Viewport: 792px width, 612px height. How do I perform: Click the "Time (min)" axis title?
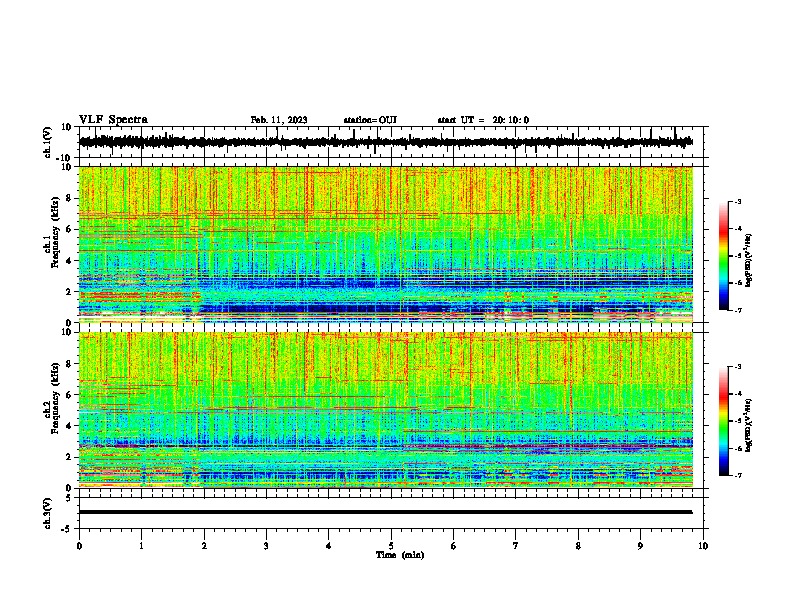400,555
